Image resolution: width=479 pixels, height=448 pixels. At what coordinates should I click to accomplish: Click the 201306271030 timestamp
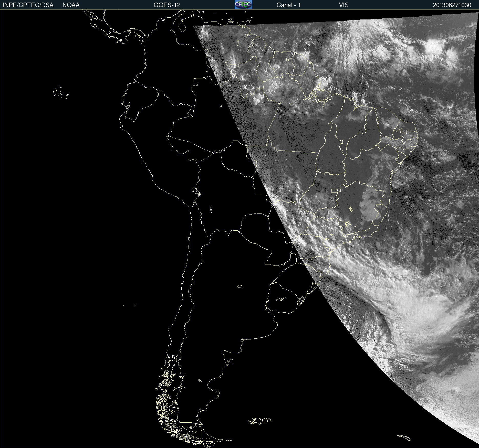click(452, 5)
